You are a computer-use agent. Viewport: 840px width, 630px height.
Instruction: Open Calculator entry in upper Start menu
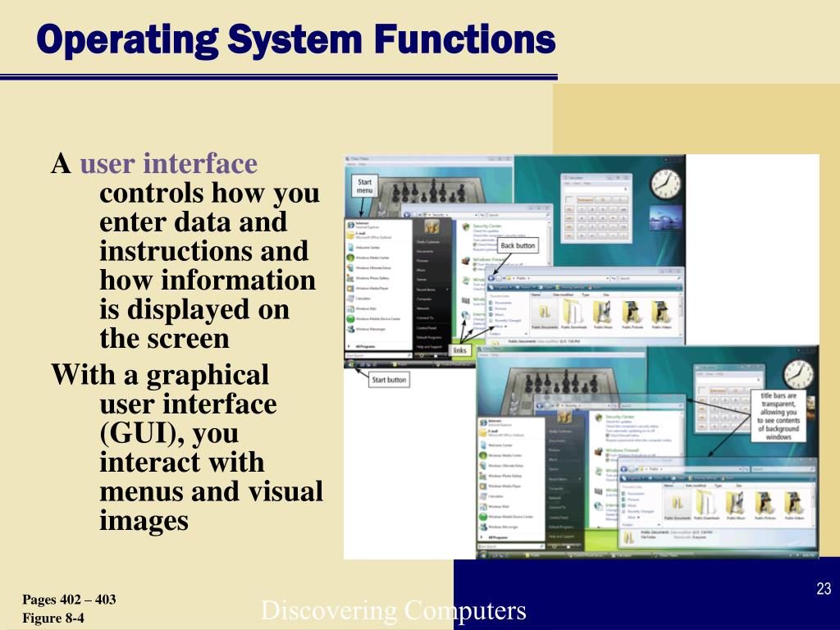379,299
